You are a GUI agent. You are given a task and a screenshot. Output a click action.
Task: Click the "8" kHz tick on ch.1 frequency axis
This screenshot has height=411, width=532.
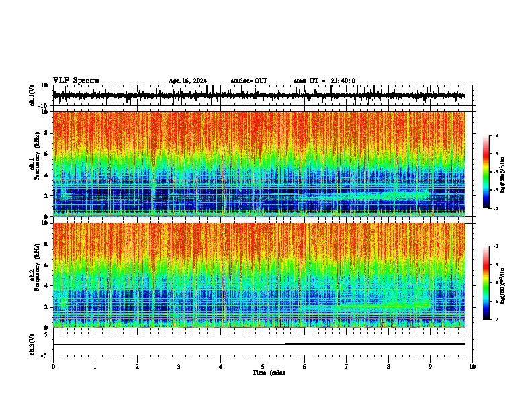[47, 133]
